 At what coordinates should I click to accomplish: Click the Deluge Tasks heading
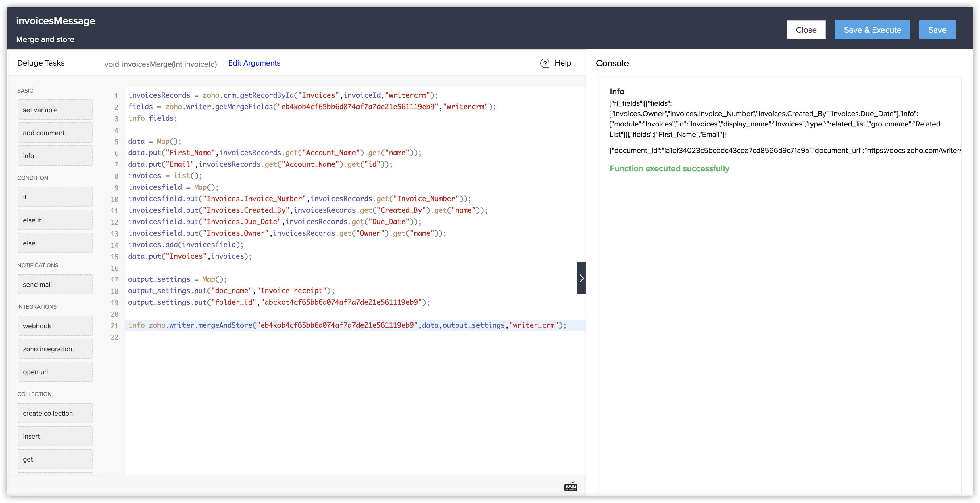tap(41, 63)
